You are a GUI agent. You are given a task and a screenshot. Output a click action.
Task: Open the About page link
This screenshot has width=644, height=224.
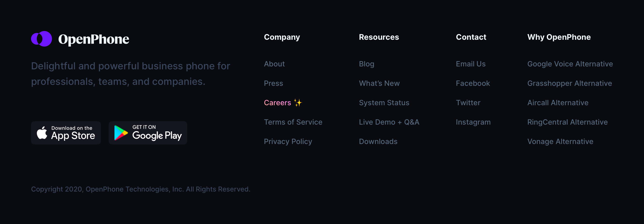[274, 64]
